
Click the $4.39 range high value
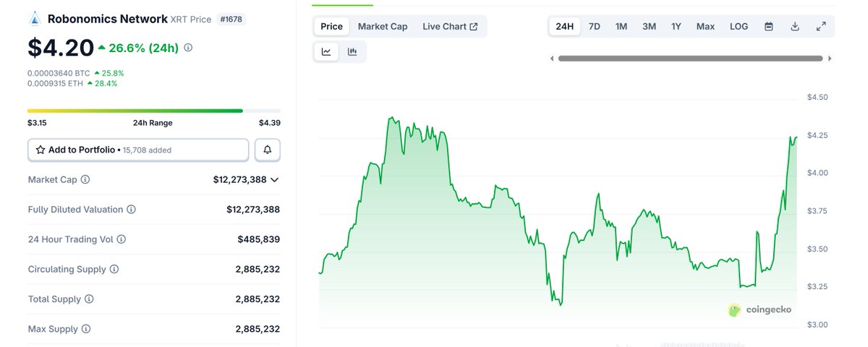coord(270,123)
